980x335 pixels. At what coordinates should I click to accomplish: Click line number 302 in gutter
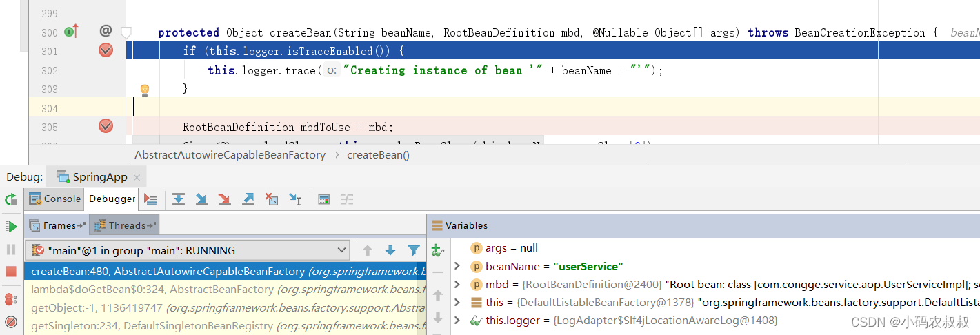coord(49,70)
